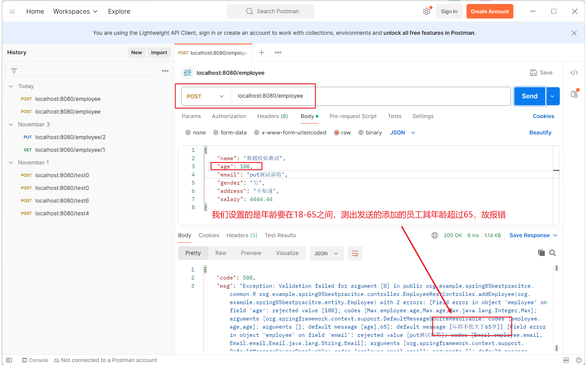
Task: Open the Save Response dropdown
Action: click(x=533, y=236)
